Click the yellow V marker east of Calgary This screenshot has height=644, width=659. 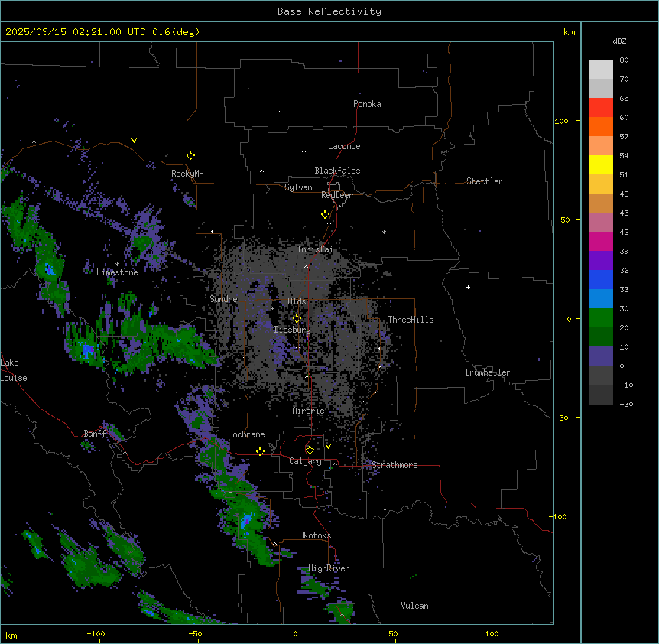point(328,447)
